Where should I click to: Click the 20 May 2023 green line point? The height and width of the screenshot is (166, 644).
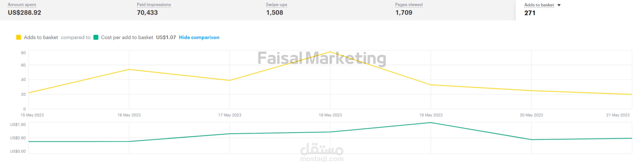[532, 140]
